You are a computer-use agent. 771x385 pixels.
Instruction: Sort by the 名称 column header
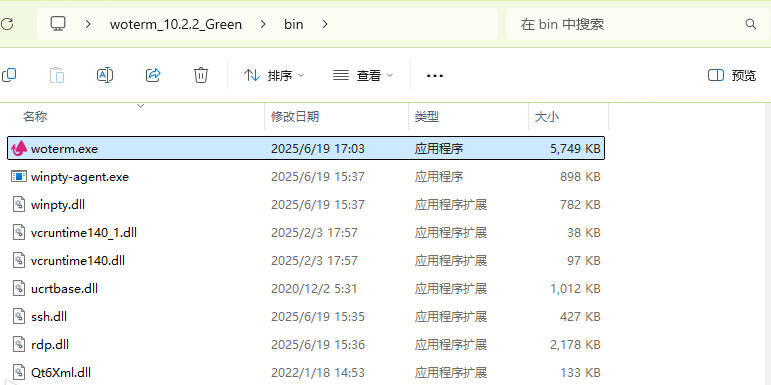point(35,117)
